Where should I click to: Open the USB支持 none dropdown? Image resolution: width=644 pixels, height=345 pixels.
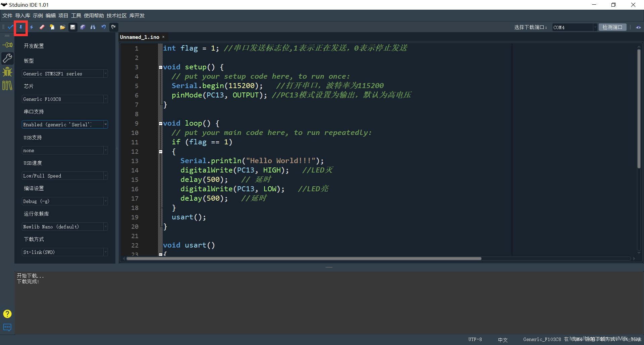65,150
